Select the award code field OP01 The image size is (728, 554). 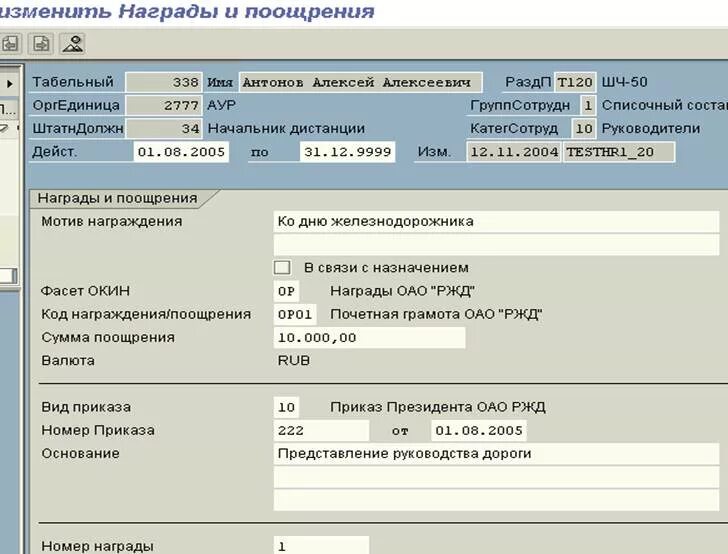(295, 314)
